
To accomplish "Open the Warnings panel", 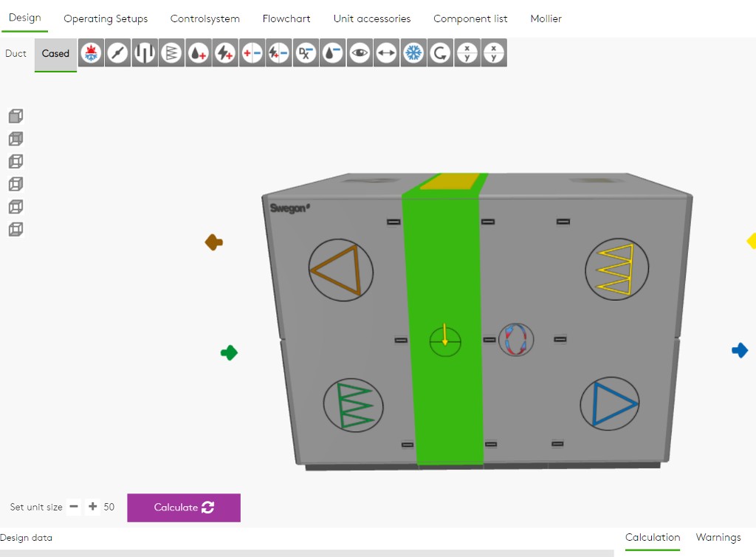I will click(x=718, y=538).
